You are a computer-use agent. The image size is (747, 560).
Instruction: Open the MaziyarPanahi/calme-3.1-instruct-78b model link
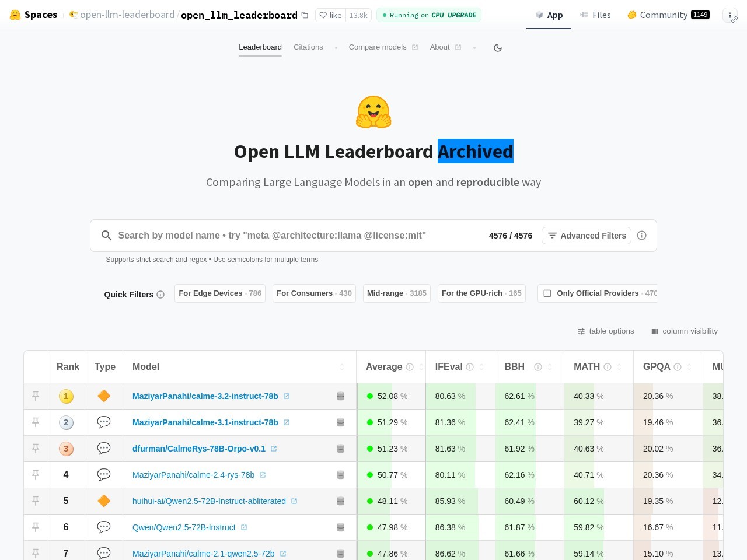205,422
